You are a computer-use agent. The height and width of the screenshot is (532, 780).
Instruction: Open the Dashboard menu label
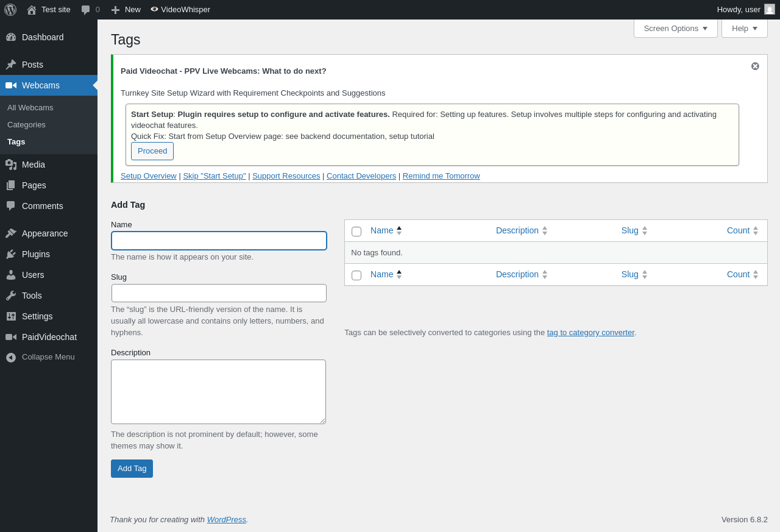(43, 37)
